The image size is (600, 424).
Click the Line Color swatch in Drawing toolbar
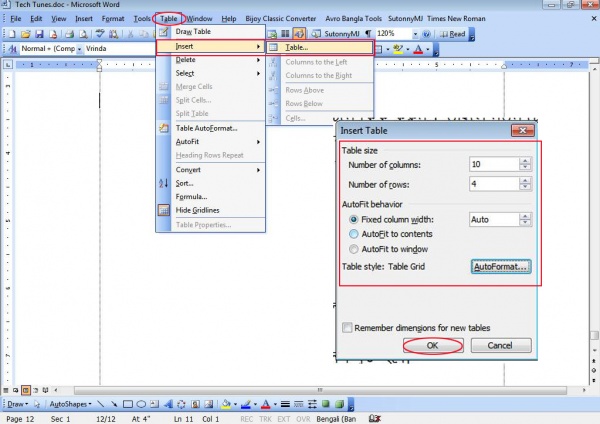[246, 404]
